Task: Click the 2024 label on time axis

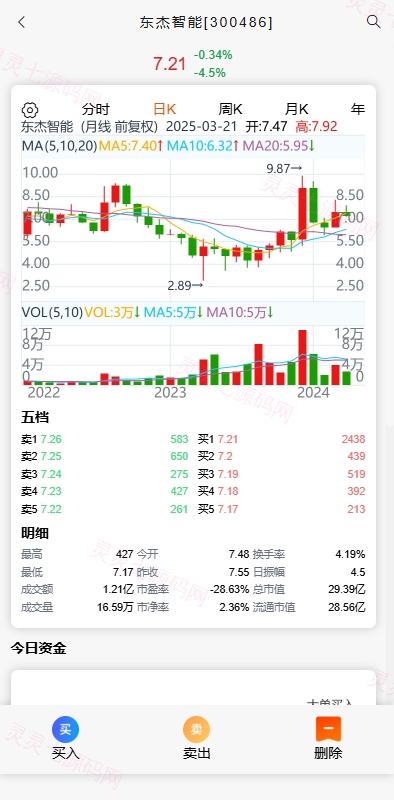Action: pos(313,392)
